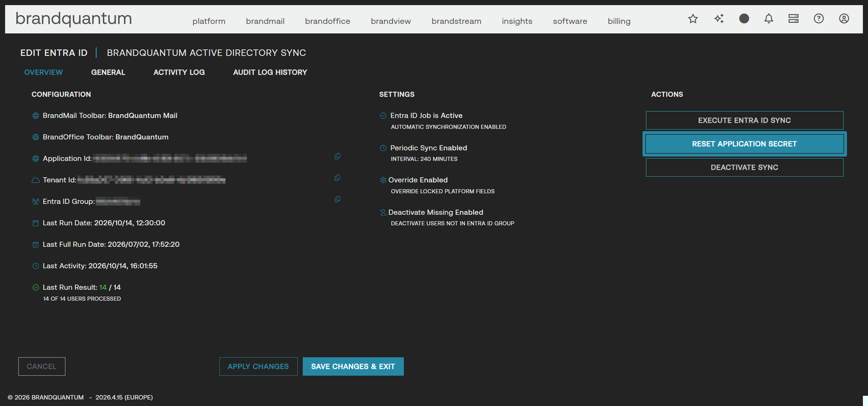
Task: Click clock icon beside Last Activity
Action: (35, 266)
